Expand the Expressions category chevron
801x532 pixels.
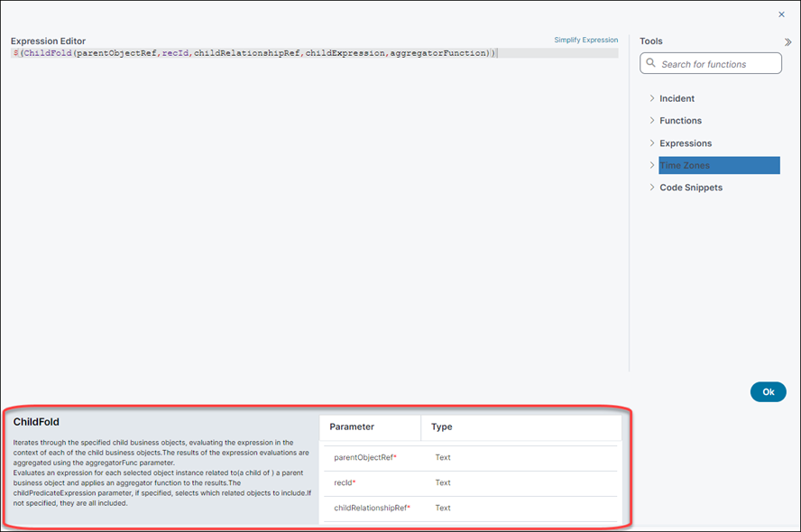point(651,143)
